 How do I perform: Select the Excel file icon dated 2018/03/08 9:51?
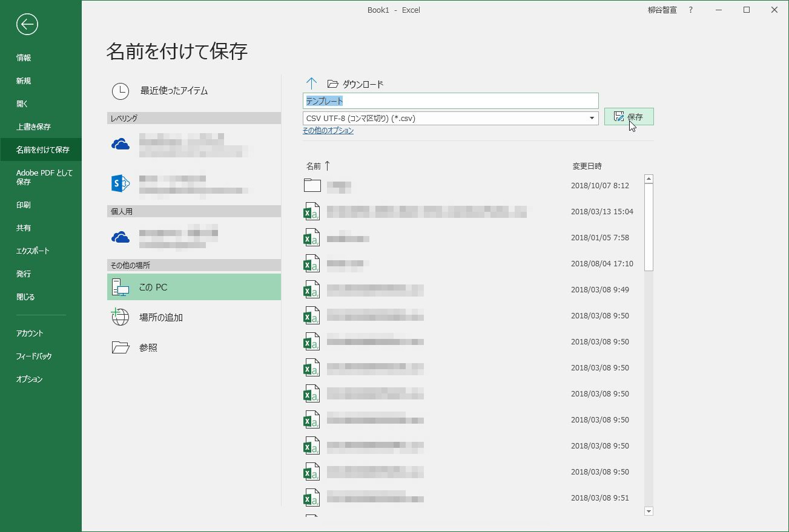point(311,498)
